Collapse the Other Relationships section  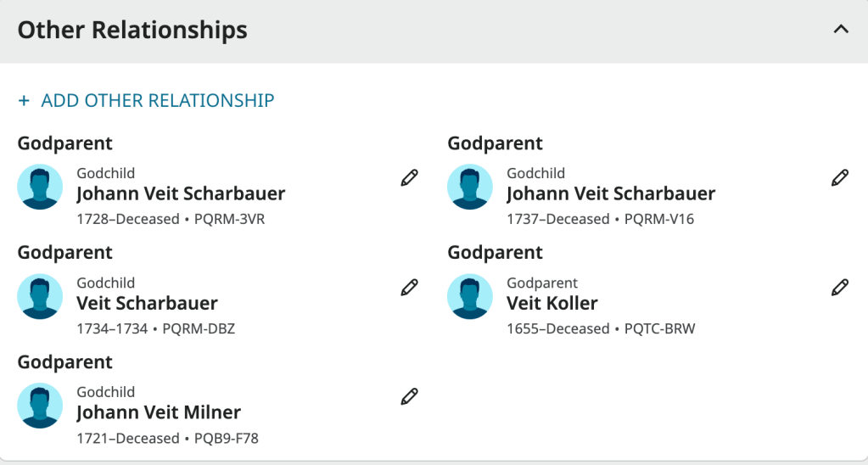pos(840,30)
